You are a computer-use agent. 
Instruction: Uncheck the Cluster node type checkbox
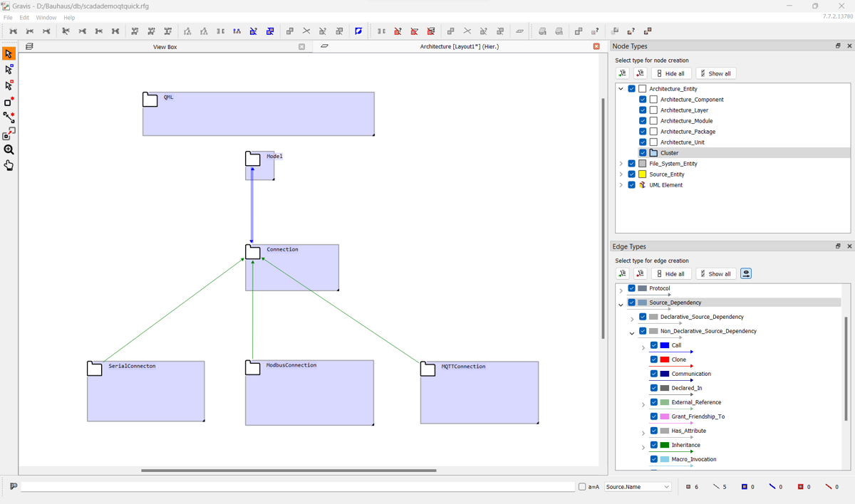point(643,153)
